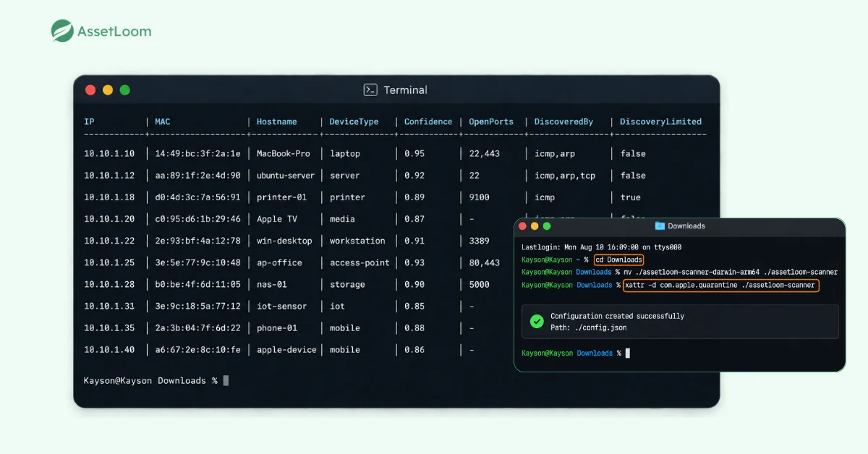Click the Terminal prompt icon in title bar

point(370,90)
